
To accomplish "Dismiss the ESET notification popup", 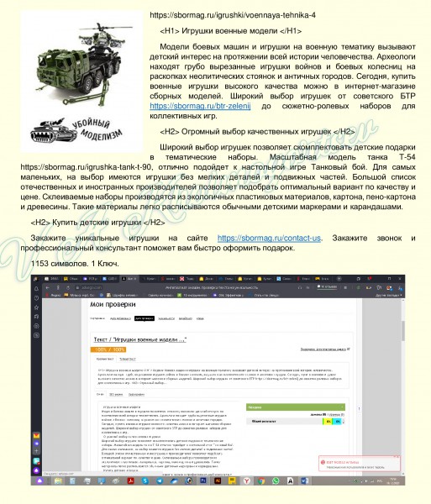I will [397, 457].
